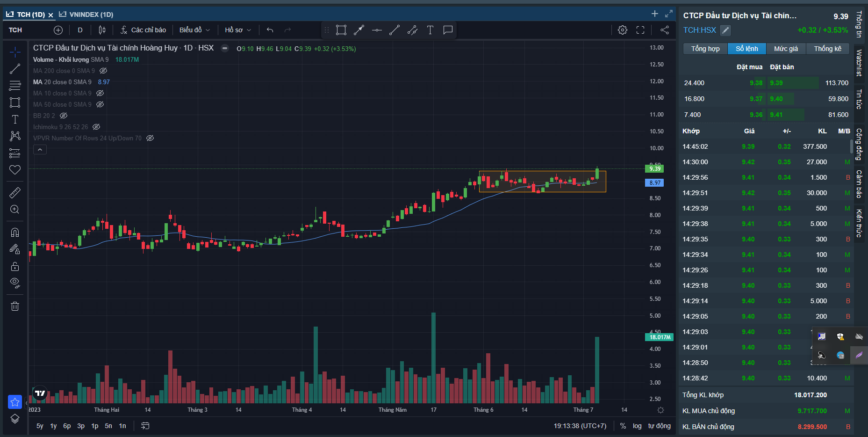Lock all drawing tools
This screenshot has height=437, width=868.
15,266
